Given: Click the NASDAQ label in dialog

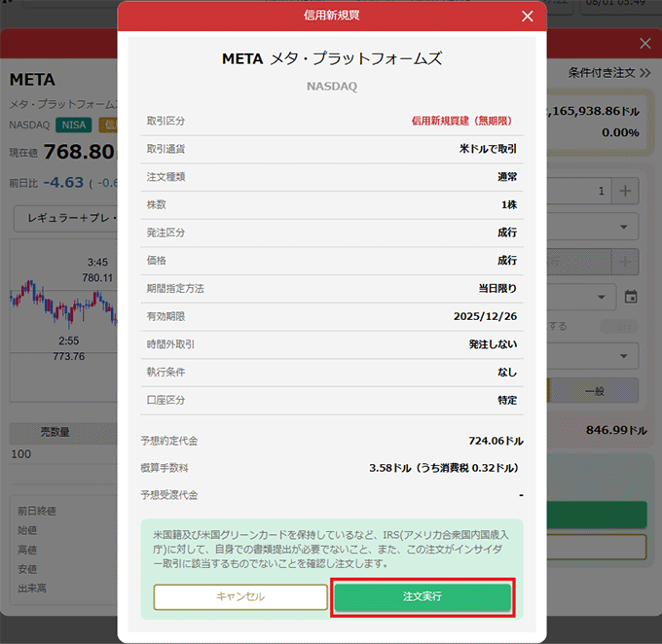Looking at the screenshot, I should click(332, 86).
